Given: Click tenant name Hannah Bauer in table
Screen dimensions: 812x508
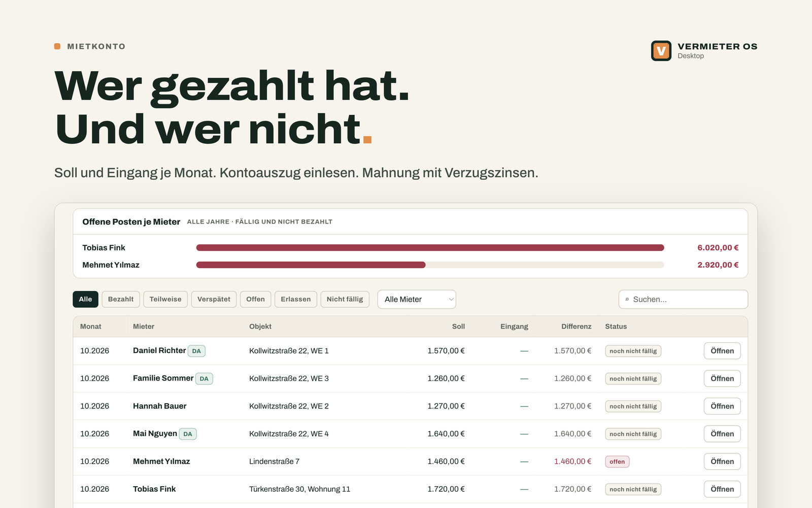Looking at the screenshot, I should 159,406.
